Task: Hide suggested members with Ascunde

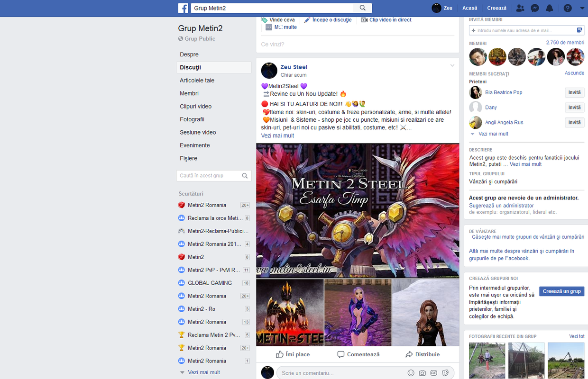Action: [574, 73]
